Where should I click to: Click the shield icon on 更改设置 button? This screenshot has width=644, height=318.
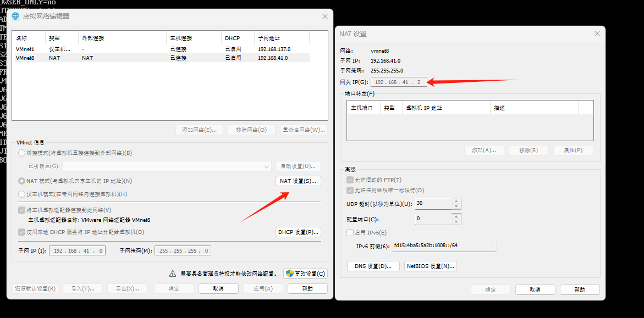(x=290, y=274)
